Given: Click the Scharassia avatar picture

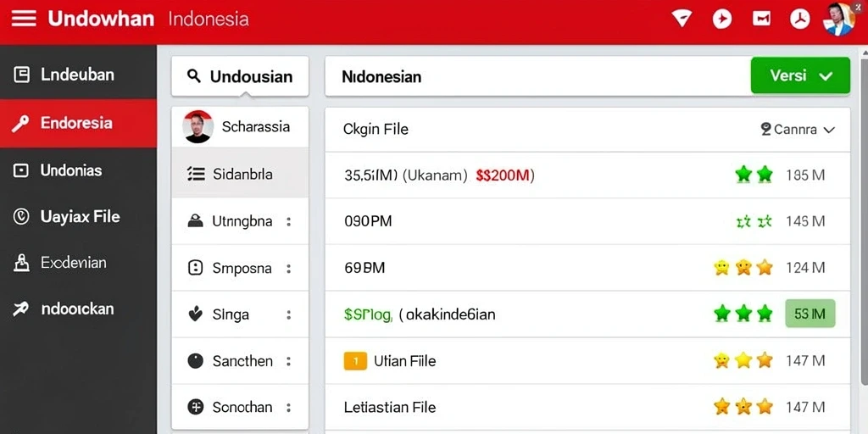Looking at the screenshot, I should point(198,127).
